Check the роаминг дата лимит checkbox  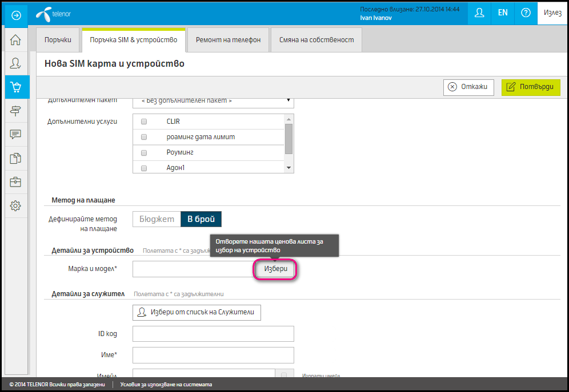coord(144,137)
